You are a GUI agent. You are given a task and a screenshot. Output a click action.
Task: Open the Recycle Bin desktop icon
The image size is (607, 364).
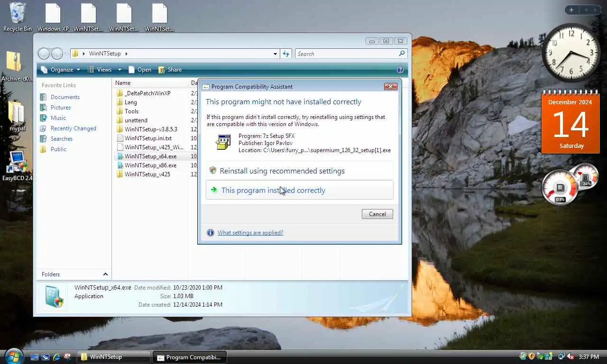[17, 17]
